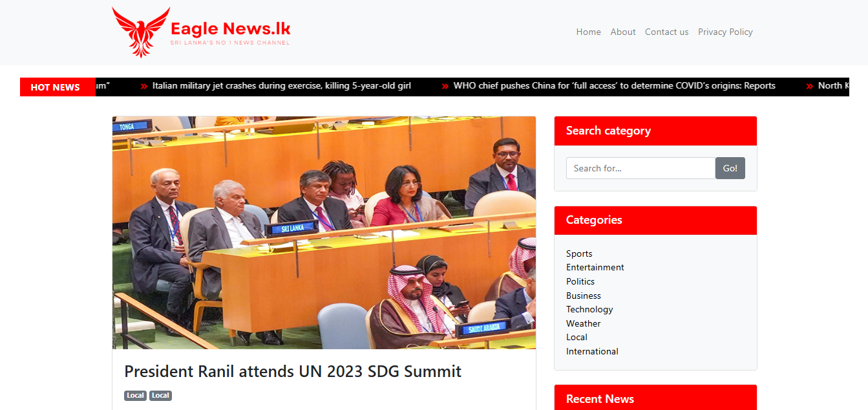Choose the Business category
The image size is (868, 410).
584,296
